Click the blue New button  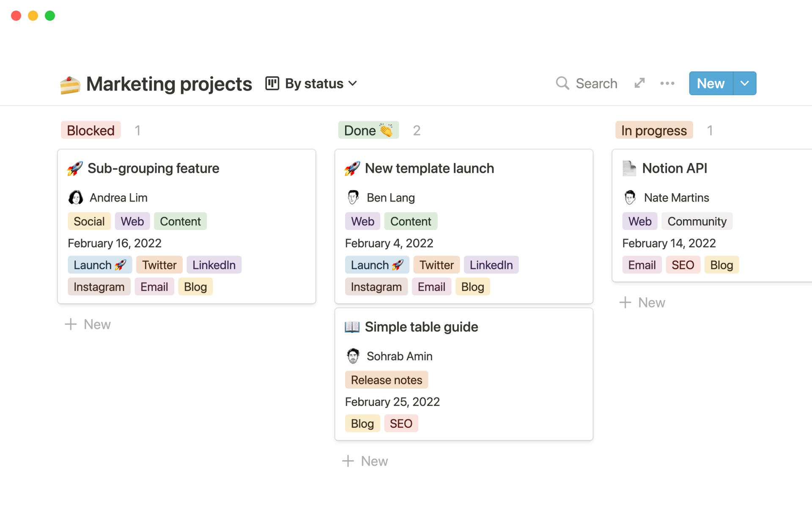[710, 83]
